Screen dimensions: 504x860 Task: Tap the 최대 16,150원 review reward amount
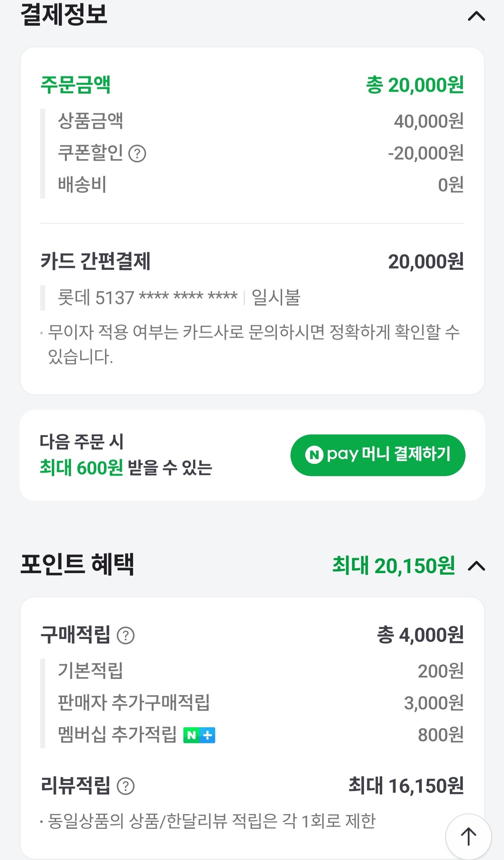coord(406,785)
